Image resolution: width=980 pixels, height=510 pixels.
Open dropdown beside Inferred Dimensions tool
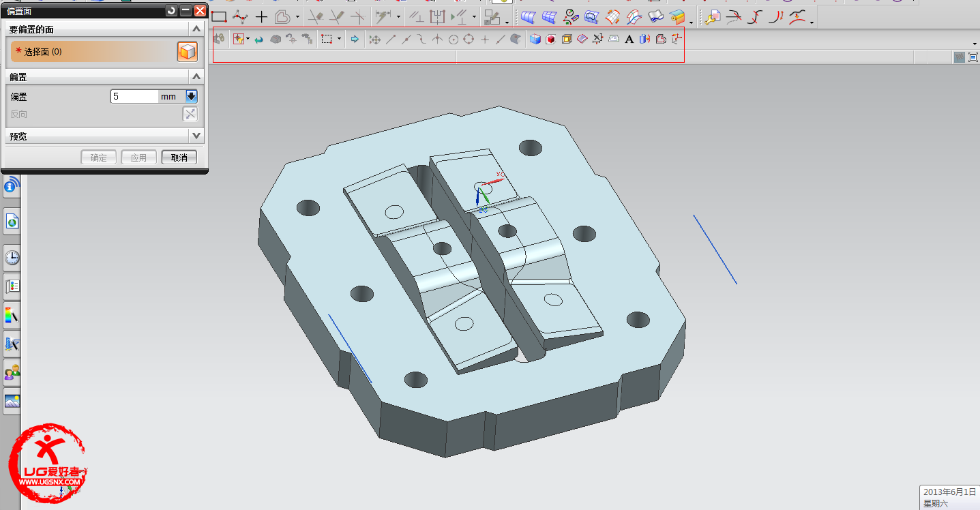398,17
